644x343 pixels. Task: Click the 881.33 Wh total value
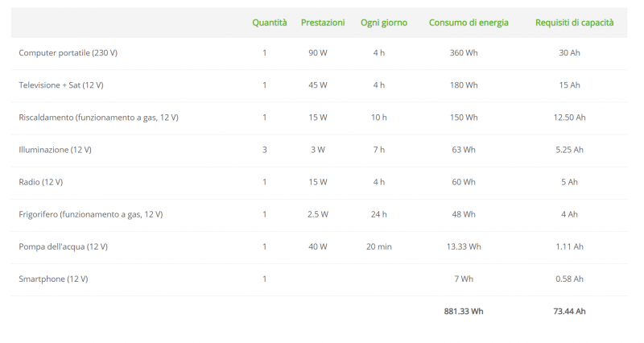click(464, 311)
